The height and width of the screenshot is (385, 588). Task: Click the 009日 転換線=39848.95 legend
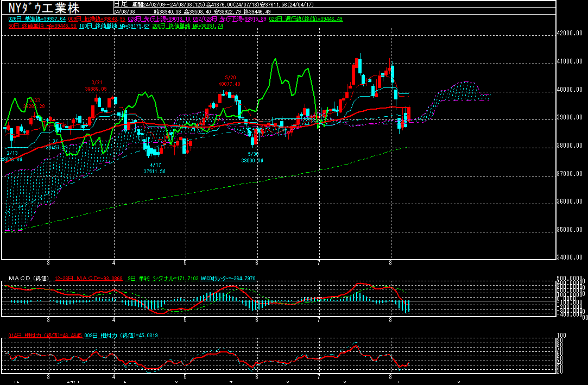tap(97, 19)
